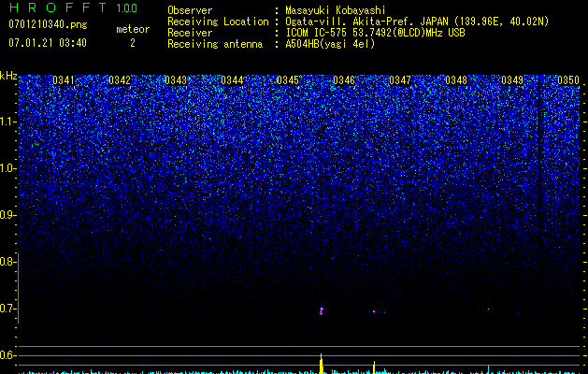Click the 0.8 kHz axis label

(x=7, y=262)
